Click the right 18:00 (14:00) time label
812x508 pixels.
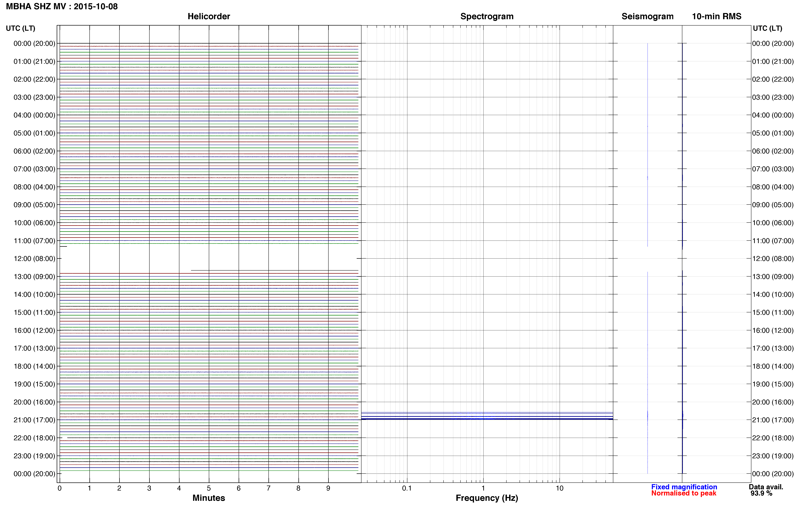(773, 366)
